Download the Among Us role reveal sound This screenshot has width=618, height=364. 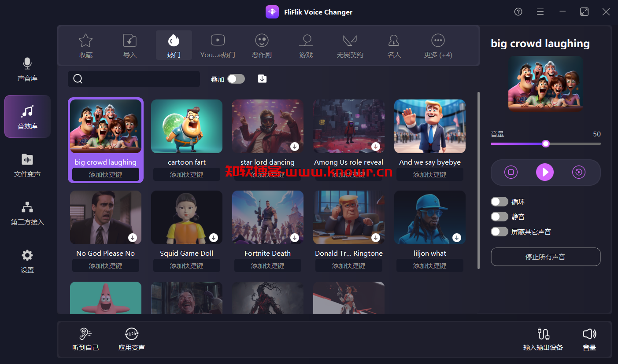pos(376,146)
